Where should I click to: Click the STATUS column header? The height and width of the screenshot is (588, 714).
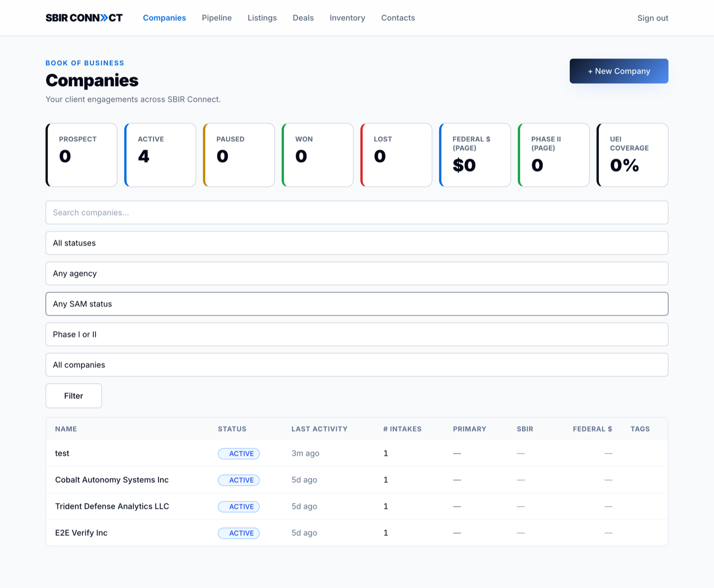click(x=232, y=429)
